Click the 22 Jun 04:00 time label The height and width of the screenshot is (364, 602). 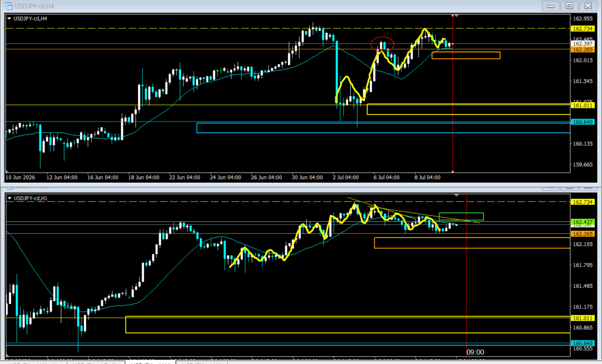coord(185,177)
